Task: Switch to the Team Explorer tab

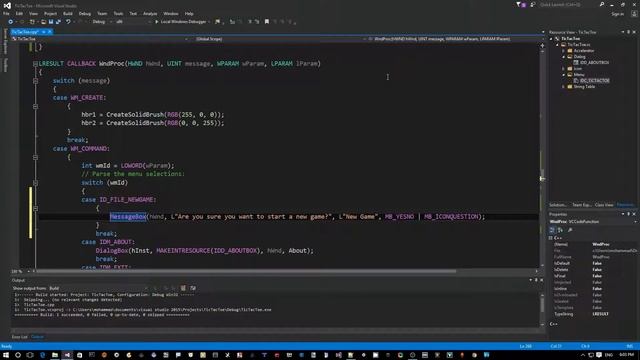Action: pyautogui.click(x=582, y=205)
